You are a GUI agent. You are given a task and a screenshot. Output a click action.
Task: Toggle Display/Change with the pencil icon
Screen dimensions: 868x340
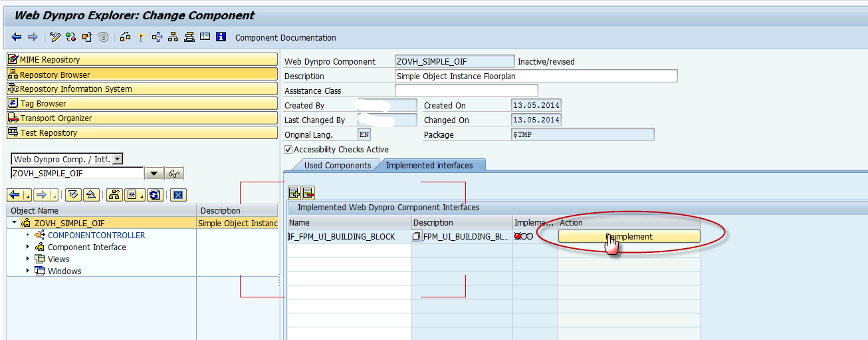pos(55,37)
